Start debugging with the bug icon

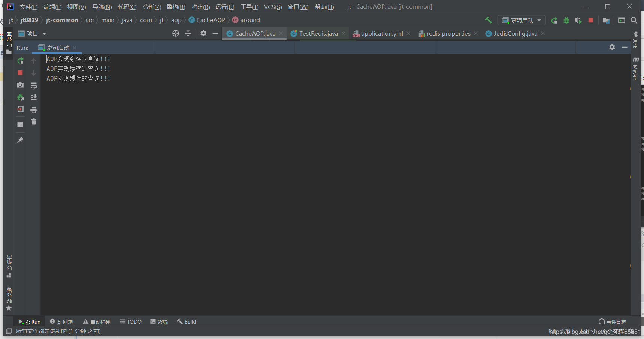point(566,20)
